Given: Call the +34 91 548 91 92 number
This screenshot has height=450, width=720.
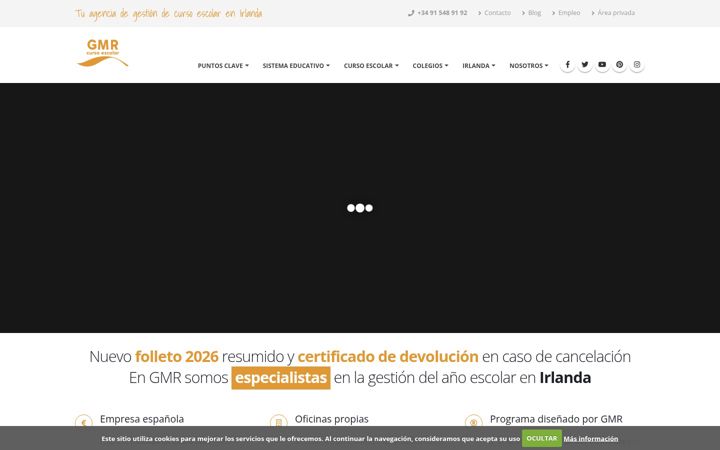Looking at the screenshot, I should [x=438, y=13].
